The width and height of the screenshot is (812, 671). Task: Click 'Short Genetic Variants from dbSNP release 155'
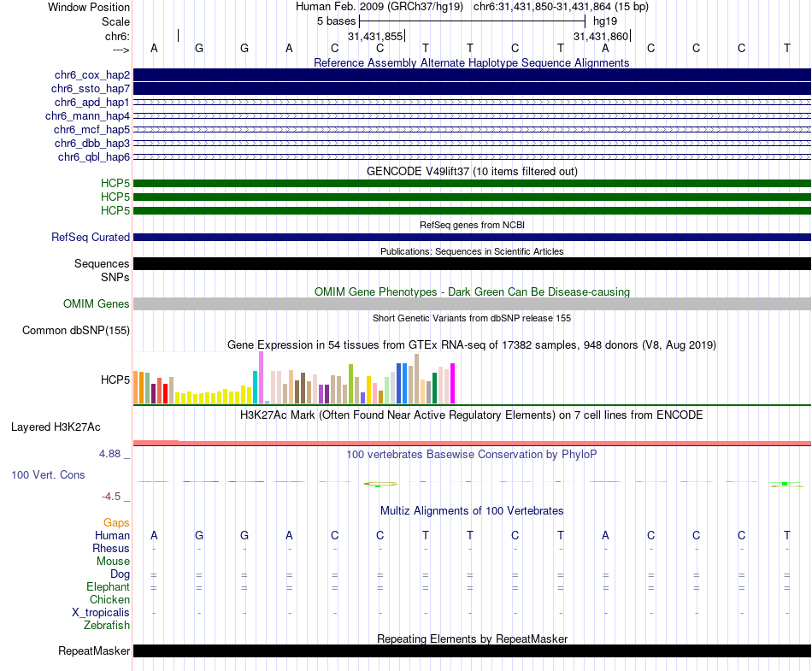[x=472, y=318]
